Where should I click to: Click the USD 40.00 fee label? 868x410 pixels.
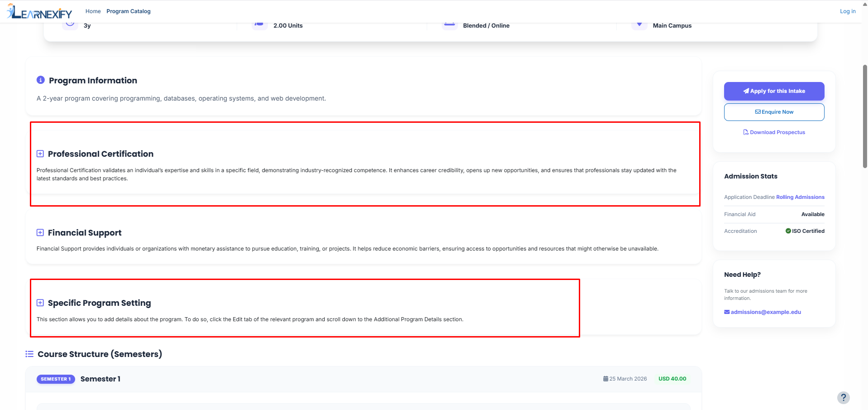click(x=672, y=379)
